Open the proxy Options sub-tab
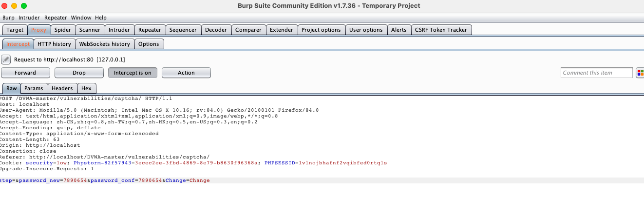Screen dimensions: 644x218 pos(149,44)
